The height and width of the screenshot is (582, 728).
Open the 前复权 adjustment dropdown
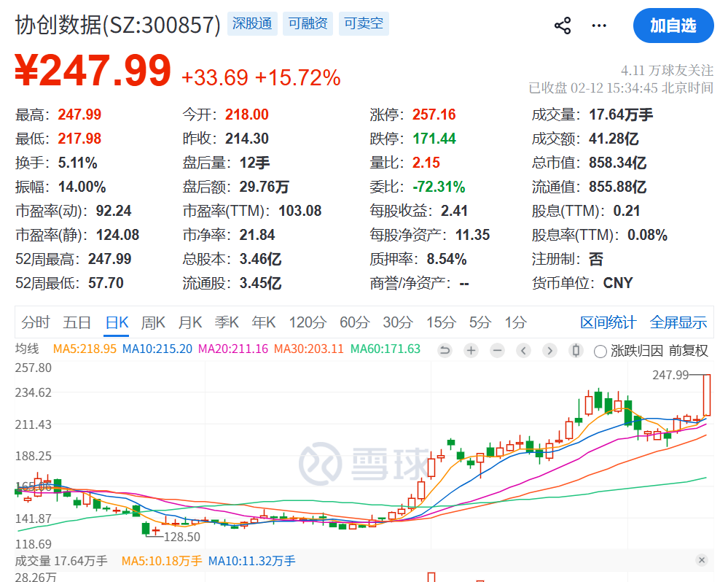688,351
